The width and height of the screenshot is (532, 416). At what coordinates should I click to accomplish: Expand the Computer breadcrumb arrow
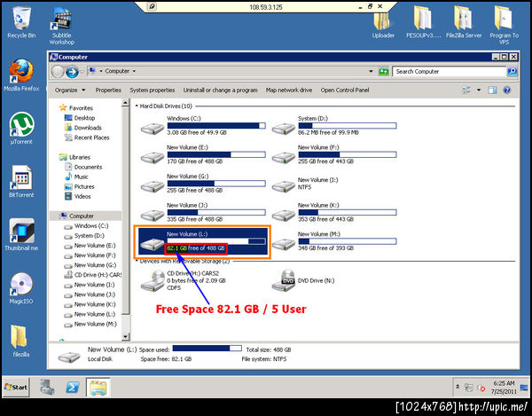click(134, 71)
